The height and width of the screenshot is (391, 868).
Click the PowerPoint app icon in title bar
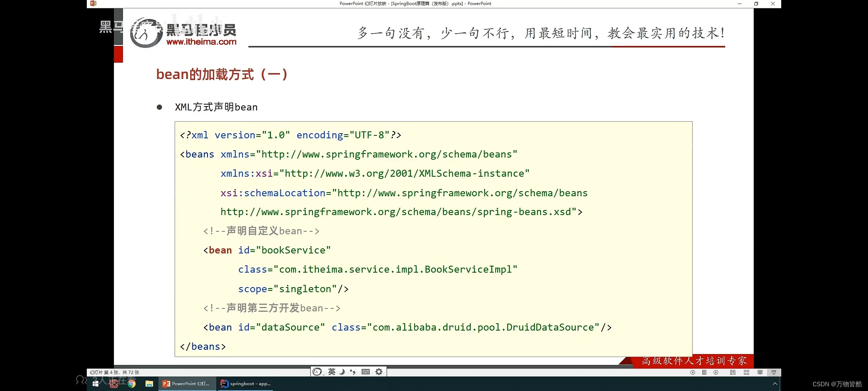(x=93, y=4)
